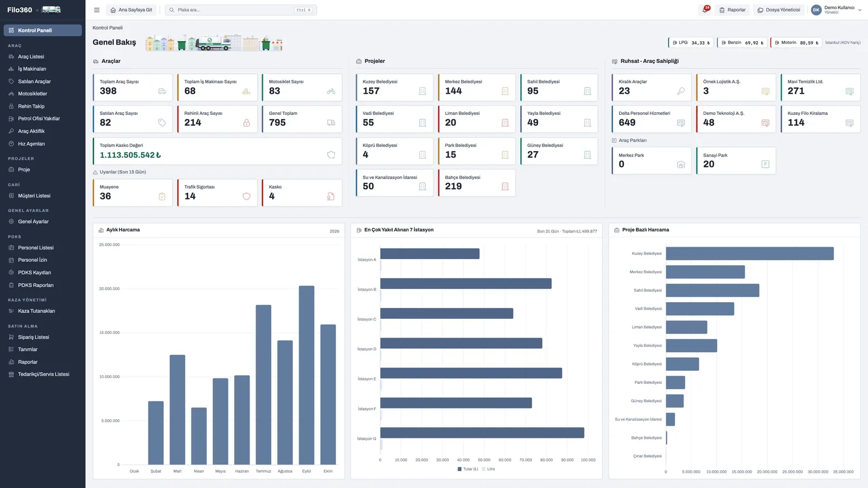This screenshot has height=488, width=868.
Task: Expand the Demo Kullanıcı account dropdown arrow
Action: coord(860,10)
